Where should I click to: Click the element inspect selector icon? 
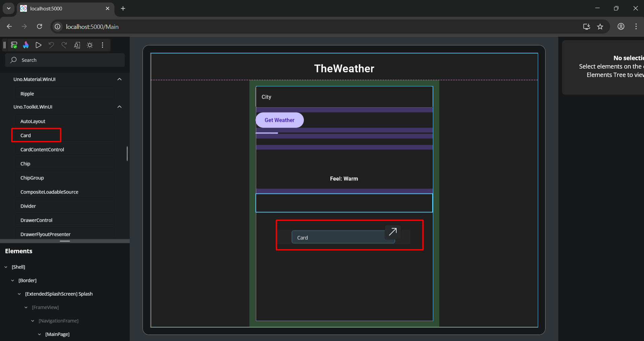77,45
